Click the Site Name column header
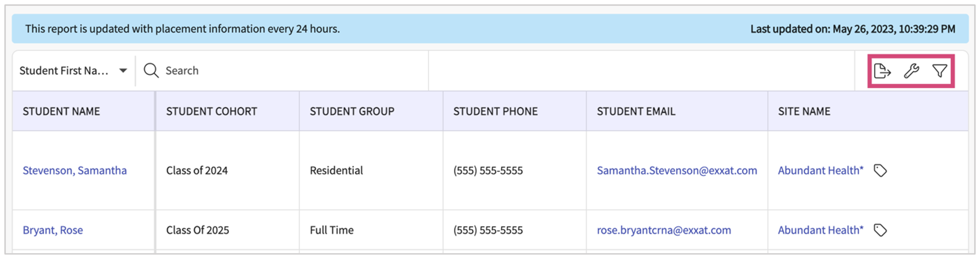This screenshot has width=980, height=259. point(804,111)
